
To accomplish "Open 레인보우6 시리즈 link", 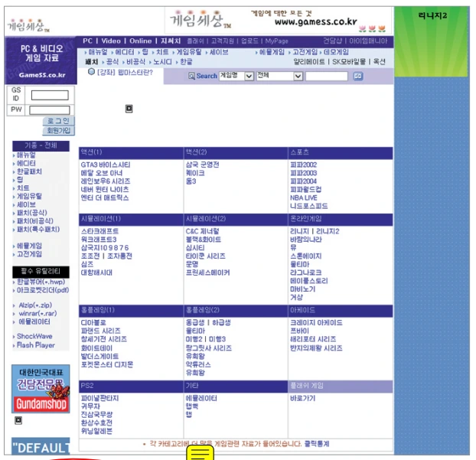I will coord(106,181).
